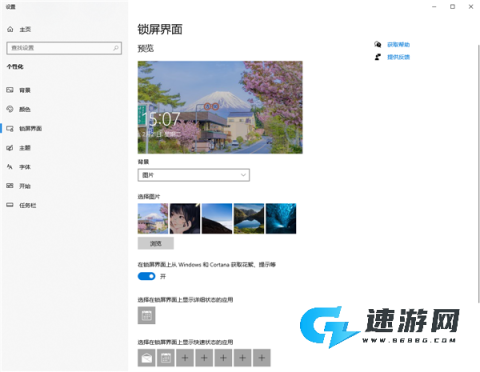Screen dimensions: 480x372
Task: Open the background type dropdown showing 图片
Action: tap(194, 175)
